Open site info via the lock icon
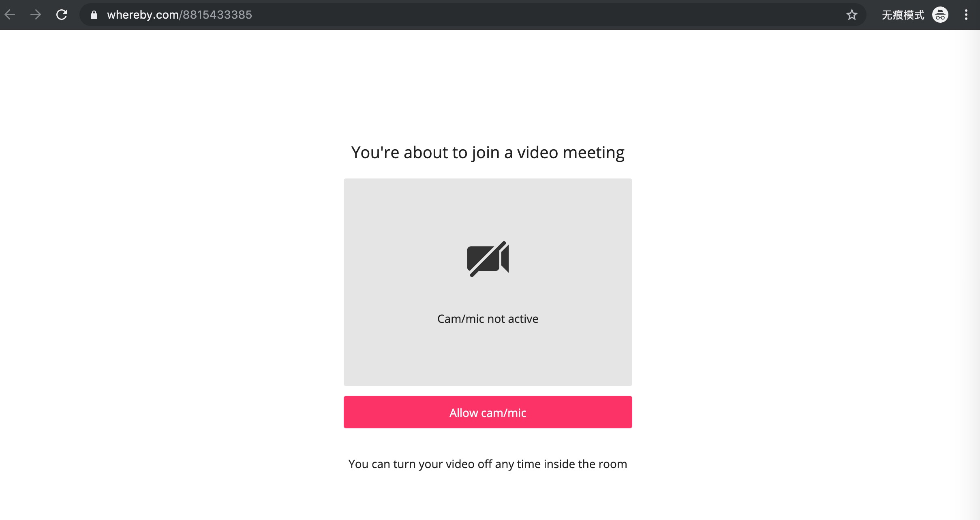This screenshot has width=980, height=520. (94, 15)
